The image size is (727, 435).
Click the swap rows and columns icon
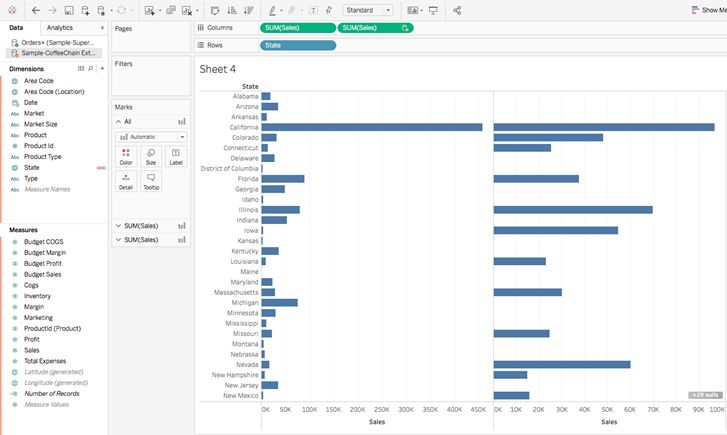(215, 10)
